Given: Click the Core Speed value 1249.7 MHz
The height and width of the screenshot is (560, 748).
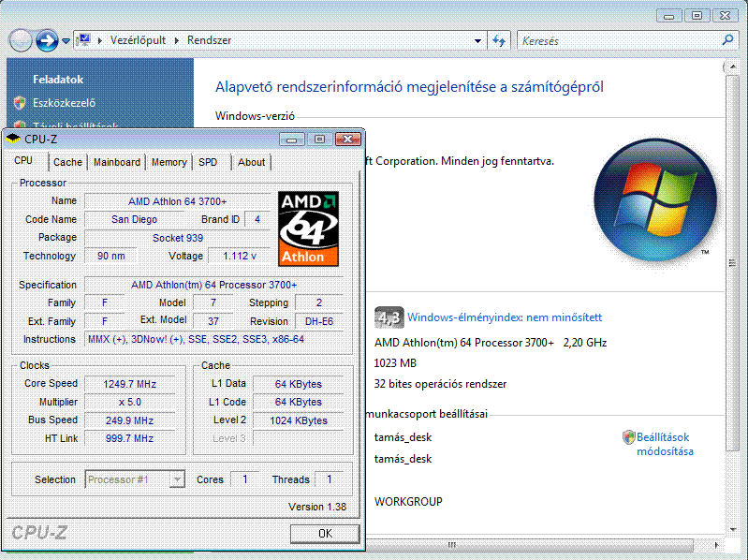Looking at the screenshot, I should pos(130,384).
